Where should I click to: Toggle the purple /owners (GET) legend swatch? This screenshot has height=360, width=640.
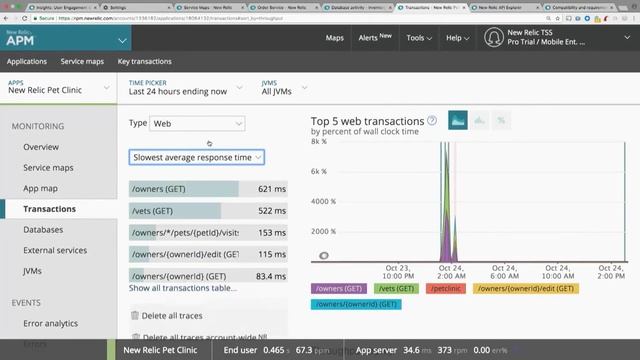tap(339, 289)
